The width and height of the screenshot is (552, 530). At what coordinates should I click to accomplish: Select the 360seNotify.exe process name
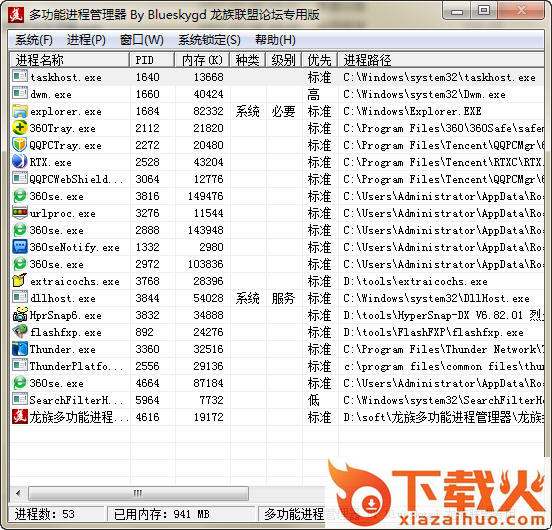click(x=75, y=247)
